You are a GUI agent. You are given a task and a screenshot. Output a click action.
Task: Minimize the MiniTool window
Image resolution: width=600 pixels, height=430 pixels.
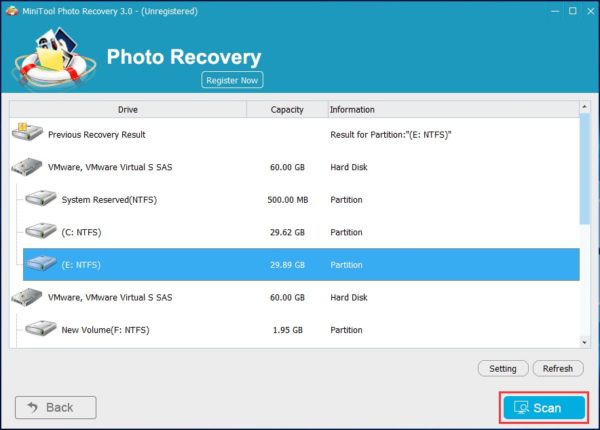555,11
